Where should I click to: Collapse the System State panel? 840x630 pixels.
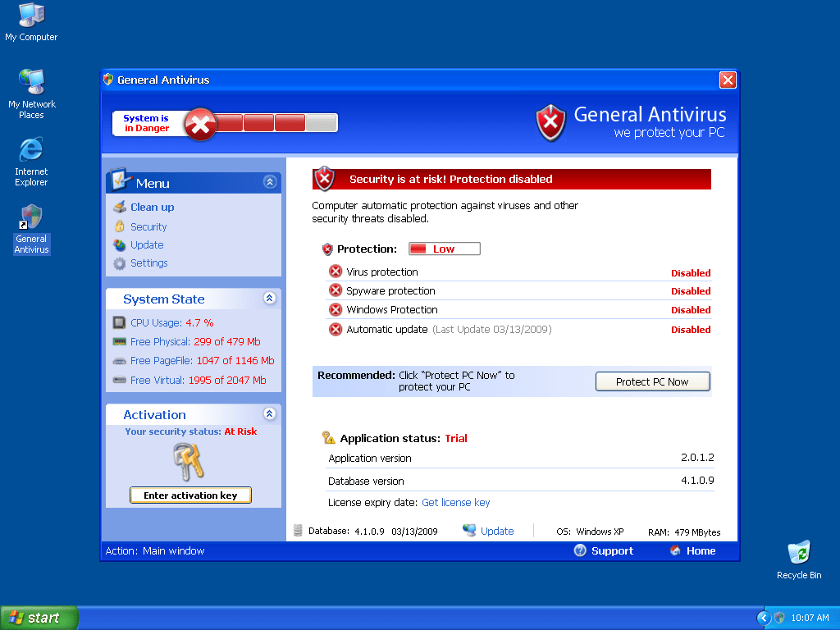(x=269, y=299)
